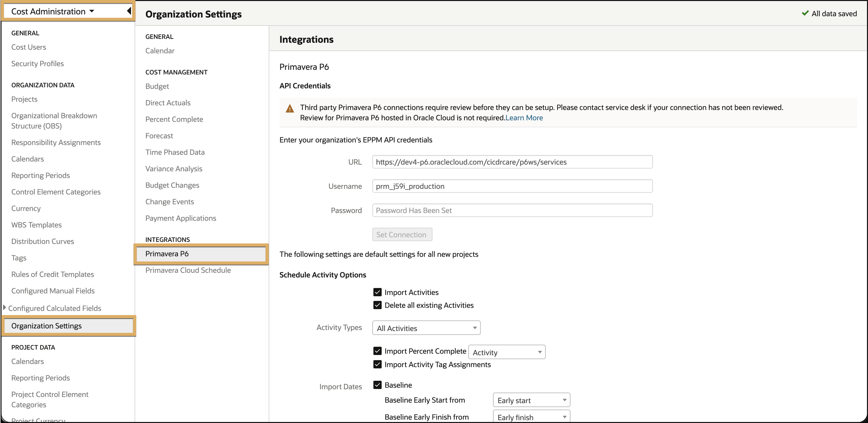
Task: Select Organization Settings in the sidebar
Action: (68, 326)
